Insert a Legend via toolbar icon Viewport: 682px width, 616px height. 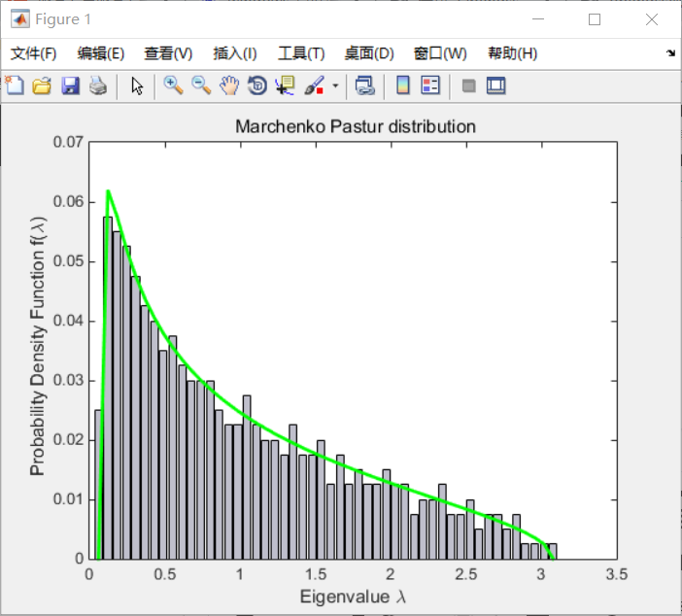pyautogui.click(x=430, y=86)
